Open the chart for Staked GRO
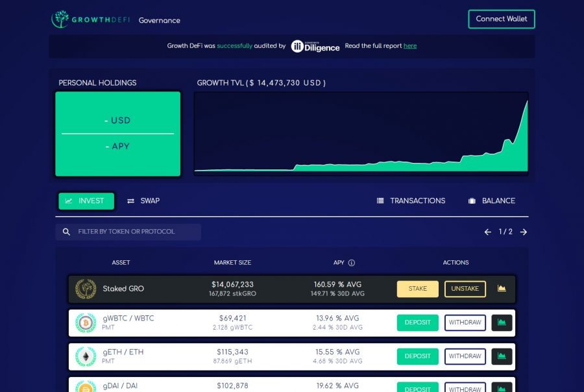The width and height of the screenshot is (584, 392). (x=502, y=288)
